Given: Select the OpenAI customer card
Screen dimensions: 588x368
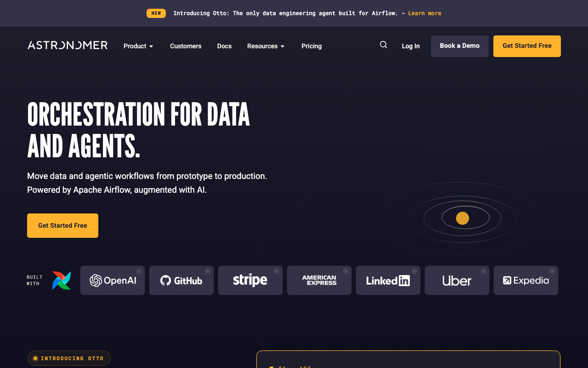Looking at the screenshot, I should pyautogui.click(x=113, y=280).
